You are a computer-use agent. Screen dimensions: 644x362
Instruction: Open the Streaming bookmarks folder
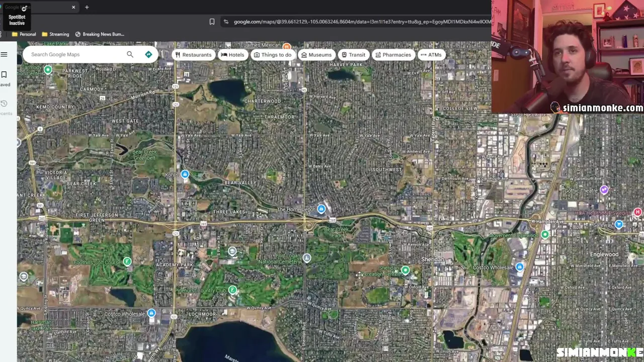(55, 34)
